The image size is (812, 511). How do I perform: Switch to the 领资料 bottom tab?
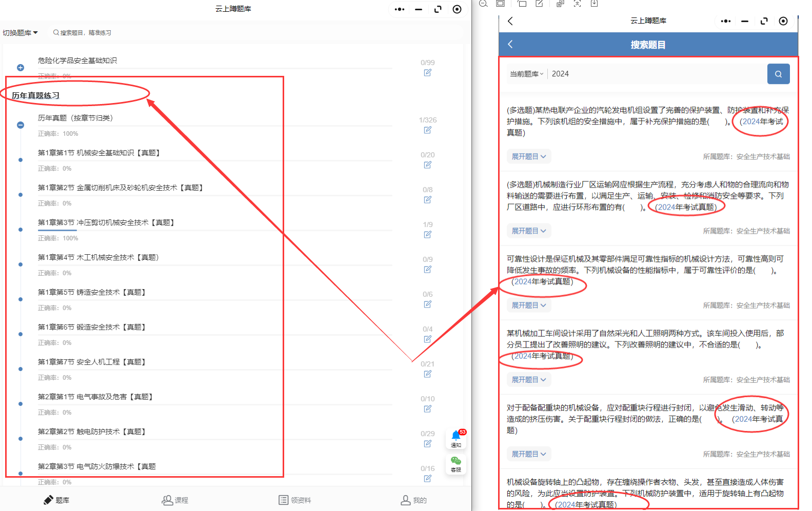(295, 500)
